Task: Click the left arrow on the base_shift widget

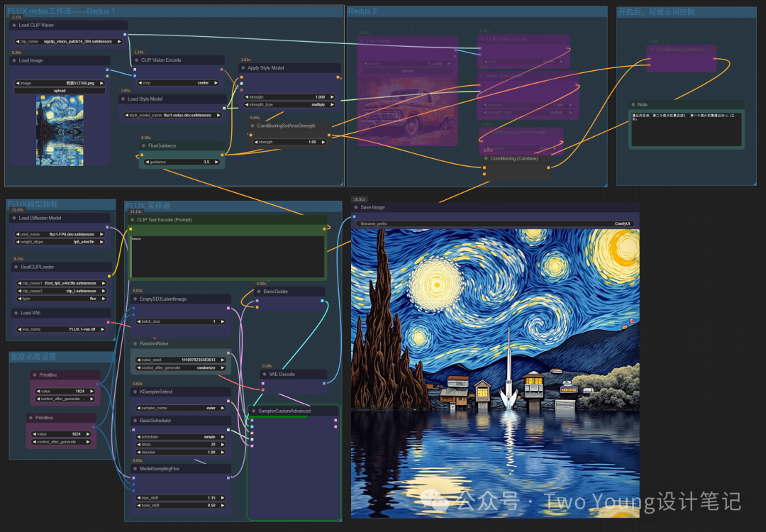Action: pos(138,506)
